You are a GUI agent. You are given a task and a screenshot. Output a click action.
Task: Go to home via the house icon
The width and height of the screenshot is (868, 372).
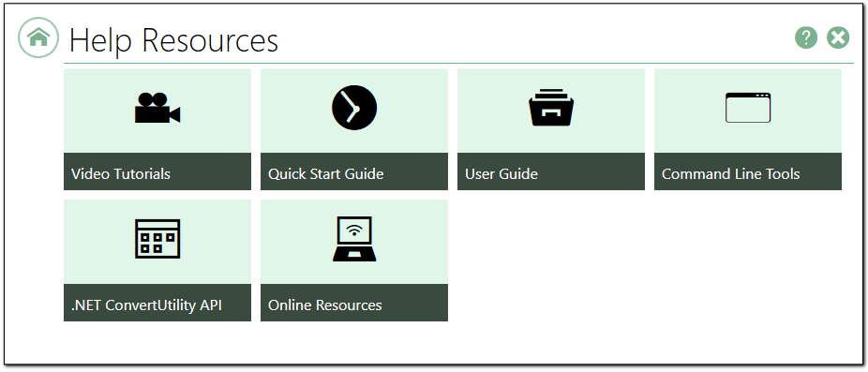[38, 37]
